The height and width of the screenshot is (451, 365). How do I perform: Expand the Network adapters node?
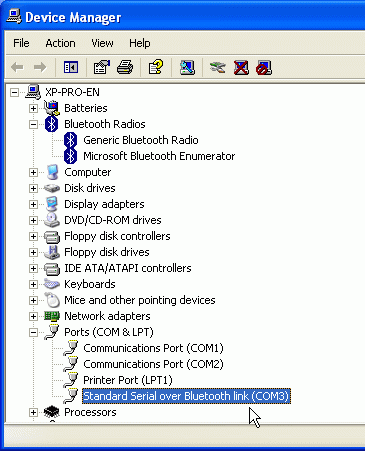coord(33,316)
